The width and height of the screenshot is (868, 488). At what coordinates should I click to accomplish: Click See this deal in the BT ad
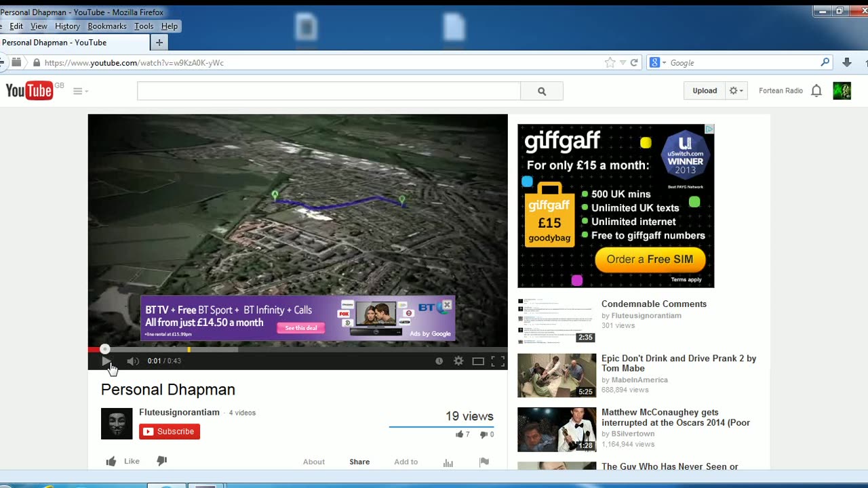(301, 328)
